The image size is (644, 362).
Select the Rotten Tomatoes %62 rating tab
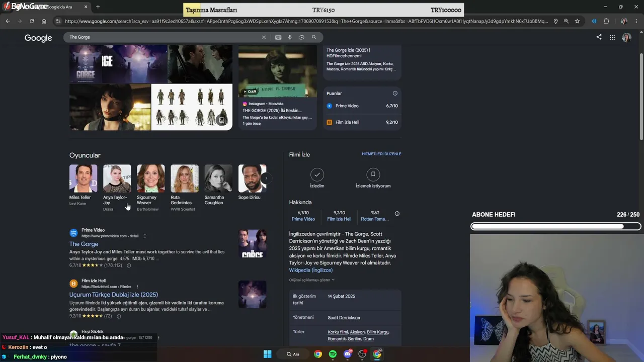click(375, 216)
